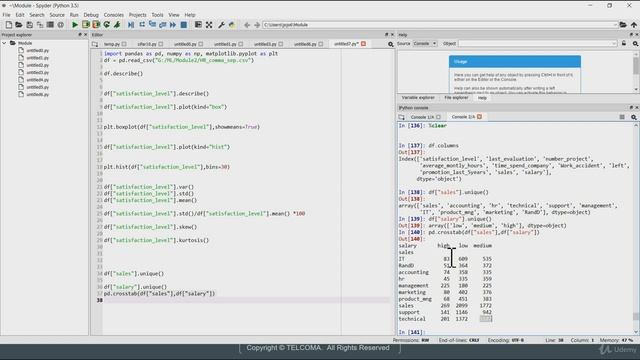Open file using toolbar folder icon
Screen dimensions: 640x360
tap(19, 25)
